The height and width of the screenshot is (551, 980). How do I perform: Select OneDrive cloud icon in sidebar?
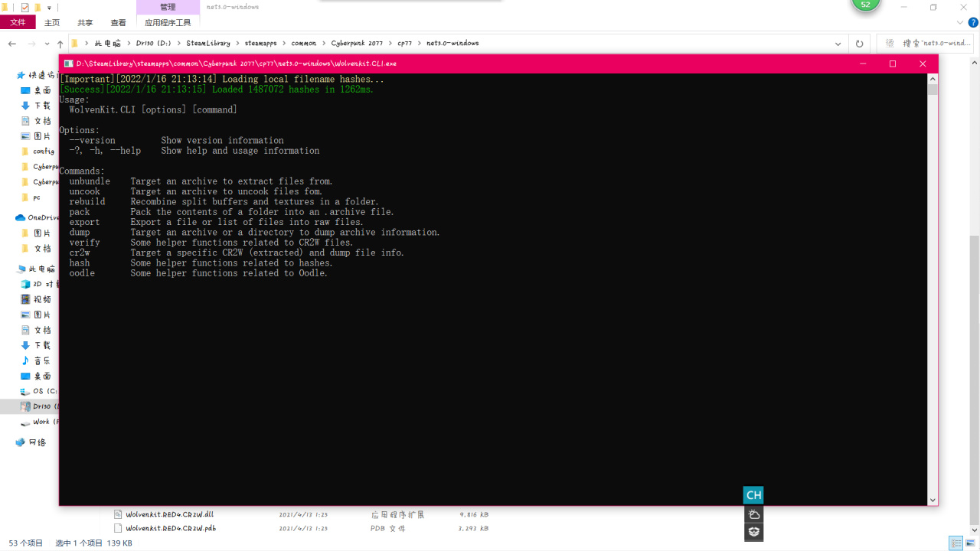point(21,217)
